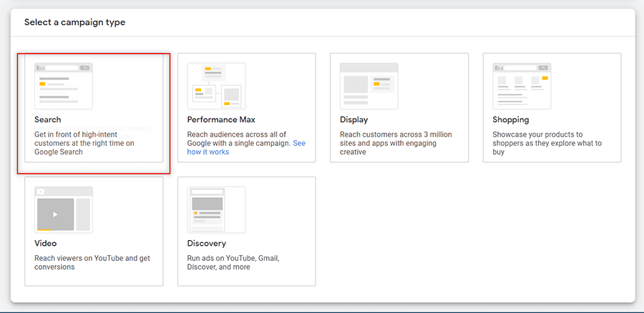Click 'Run ads on YouTube, Gmail' description
This screenshot has height=313, width=644.
point(233,262)
